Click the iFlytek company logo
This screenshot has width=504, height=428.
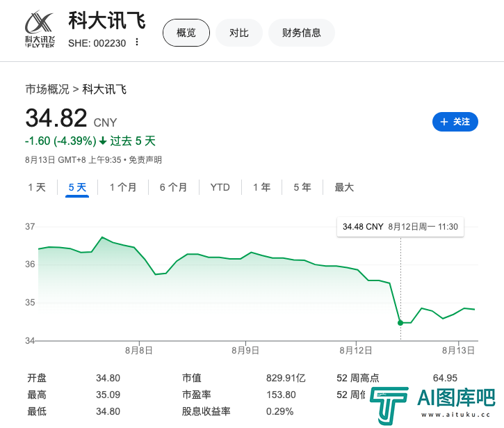tap(40, 29)
